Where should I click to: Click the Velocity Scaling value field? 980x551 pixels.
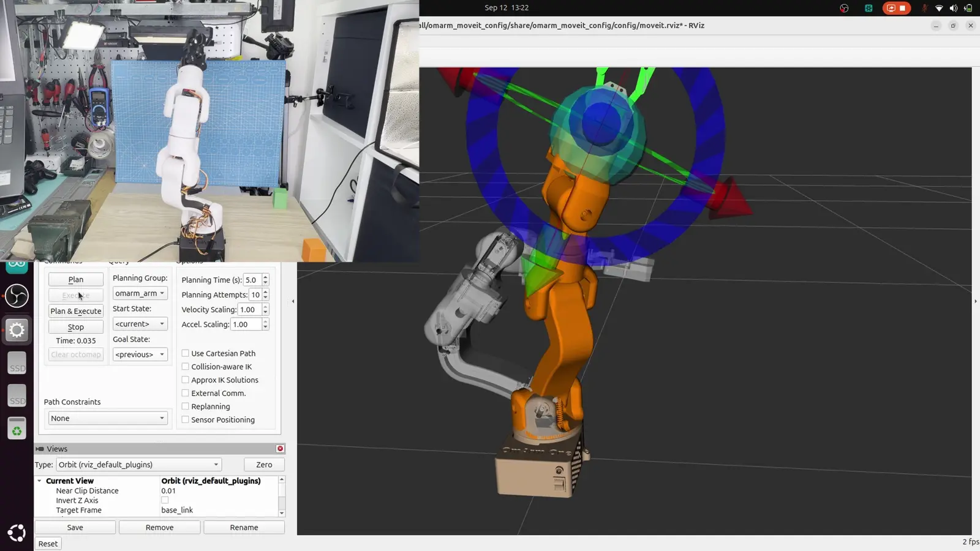pyautogui.click(x=249, y=310)
